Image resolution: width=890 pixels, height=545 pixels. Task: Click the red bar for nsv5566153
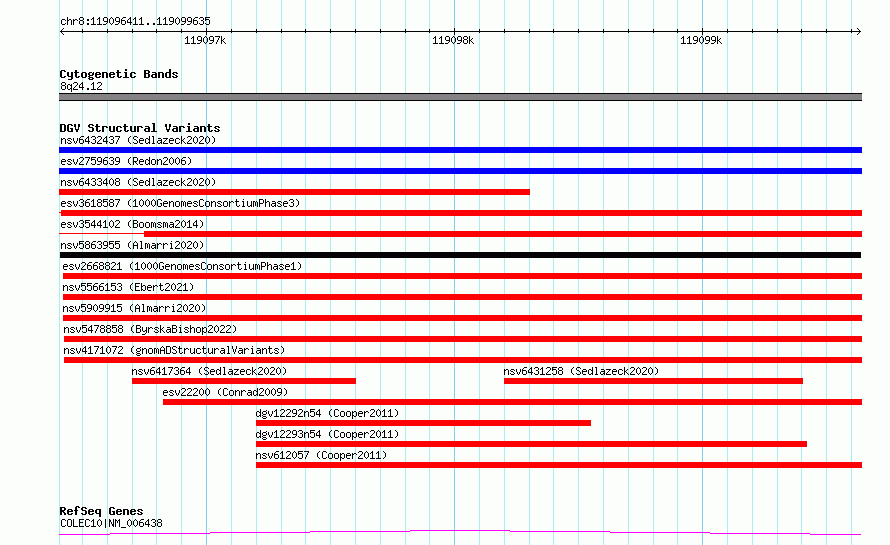[463, 297]
